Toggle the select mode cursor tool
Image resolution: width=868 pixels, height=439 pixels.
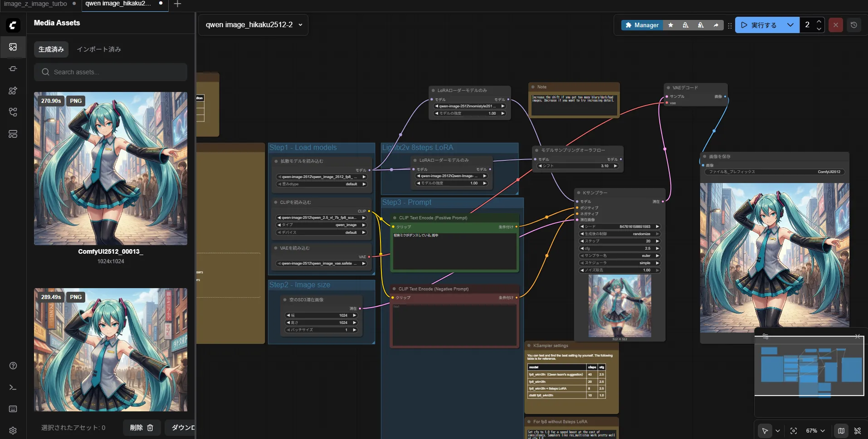tap(765, 431)
